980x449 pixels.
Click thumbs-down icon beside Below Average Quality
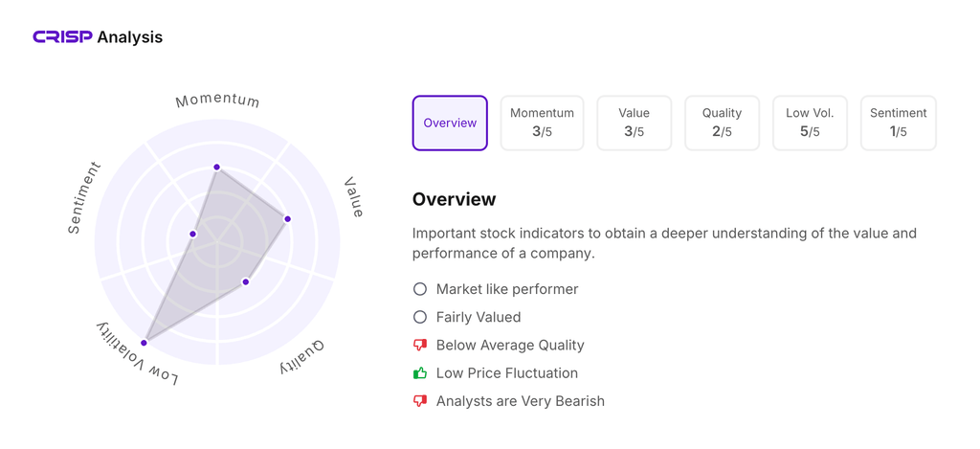pos(419,345)
